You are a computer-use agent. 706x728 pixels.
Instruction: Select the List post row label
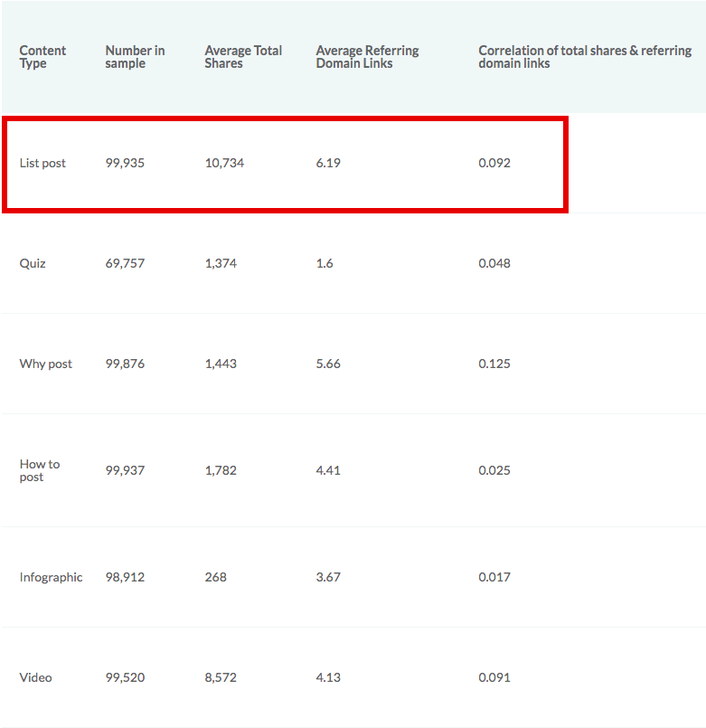[42, 163]
